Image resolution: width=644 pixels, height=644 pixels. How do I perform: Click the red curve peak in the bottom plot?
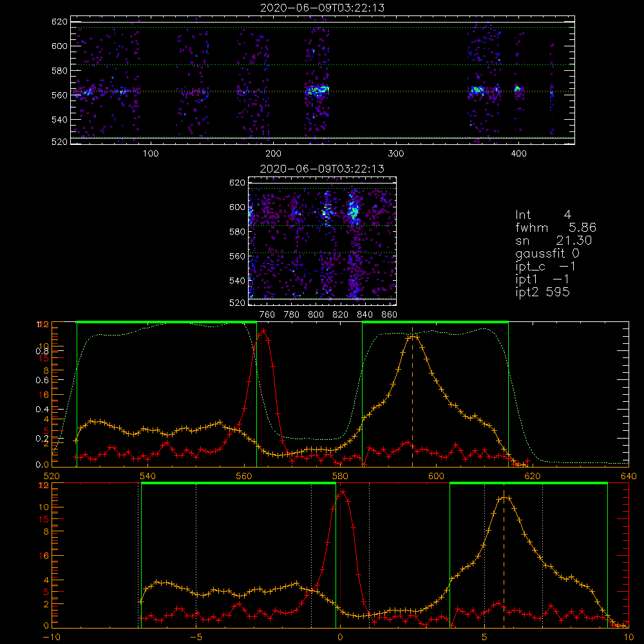pyautogui.click(x=342, y=492)
